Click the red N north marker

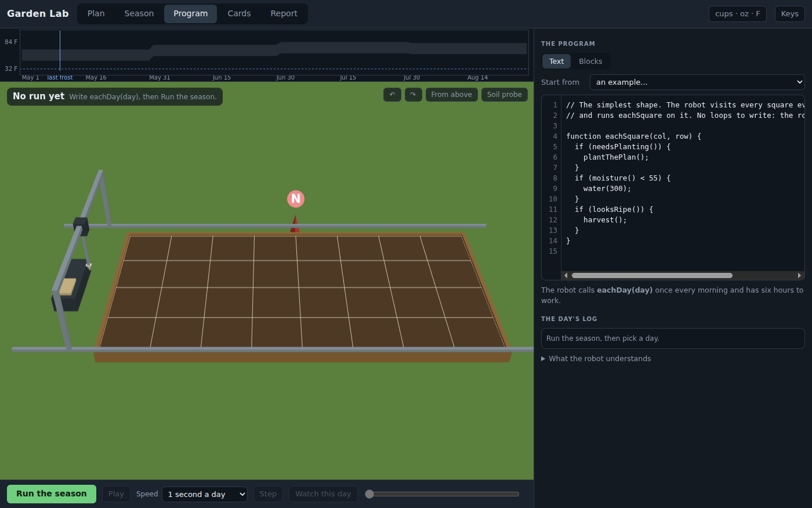tap(296, 199)
